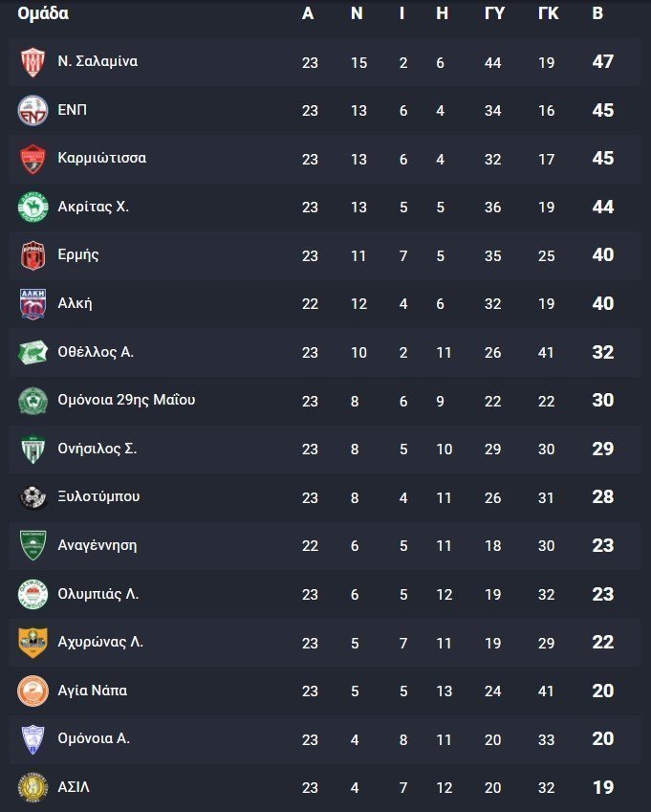Screen dimensions: 651x812
Task: Click the ΕΝΠ club logo
Action: [x=33, y=110]
